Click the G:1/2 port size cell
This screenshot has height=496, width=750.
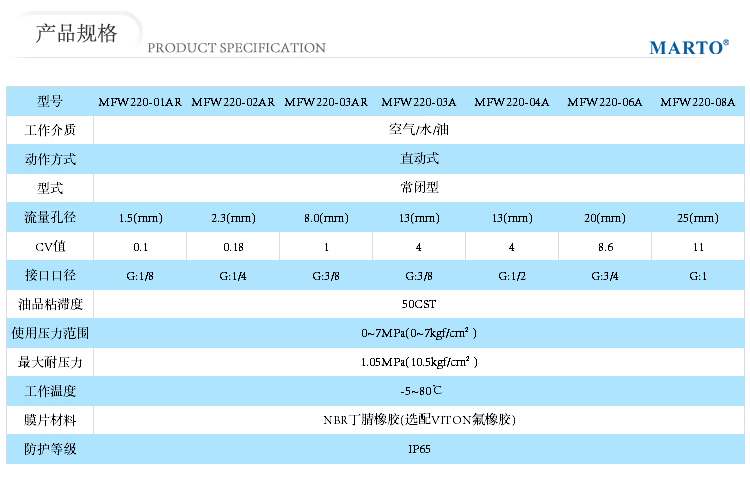[x=512, y=275]
